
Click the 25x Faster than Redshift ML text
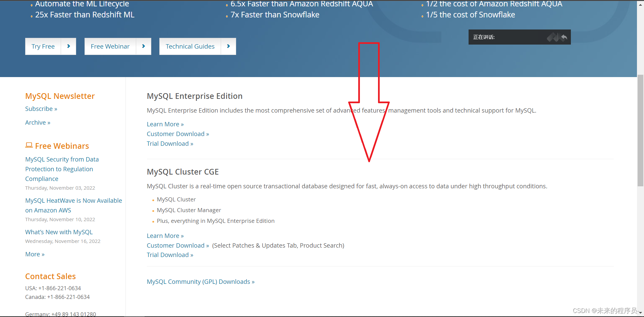[x=85, y=15]
